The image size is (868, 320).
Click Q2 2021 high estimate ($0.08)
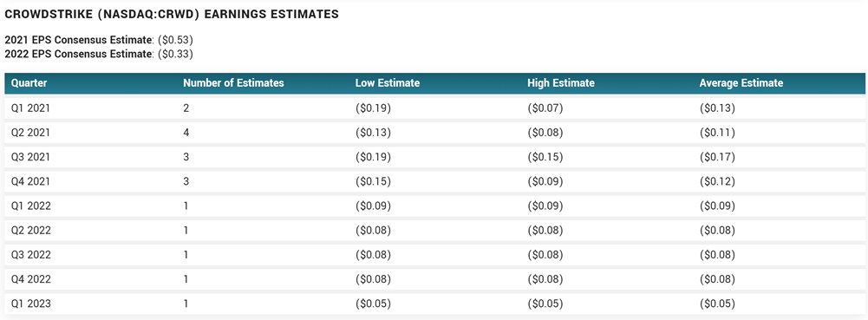pyautogui.click(x=545, y=133)
